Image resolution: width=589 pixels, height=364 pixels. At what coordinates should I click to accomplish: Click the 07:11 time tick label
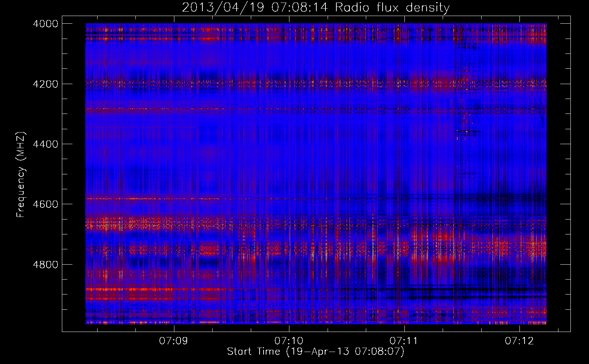[404, 341]
